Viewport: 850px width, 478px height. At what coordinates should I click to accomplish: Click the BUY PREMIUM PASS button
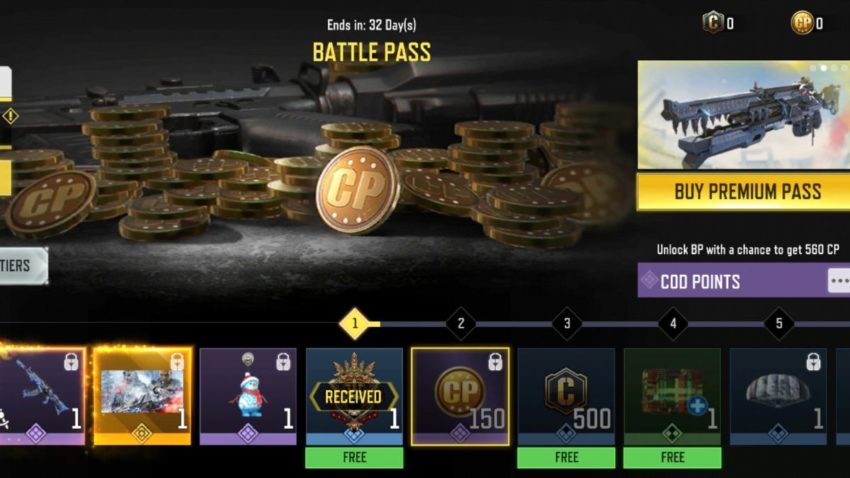click(743, 192)
